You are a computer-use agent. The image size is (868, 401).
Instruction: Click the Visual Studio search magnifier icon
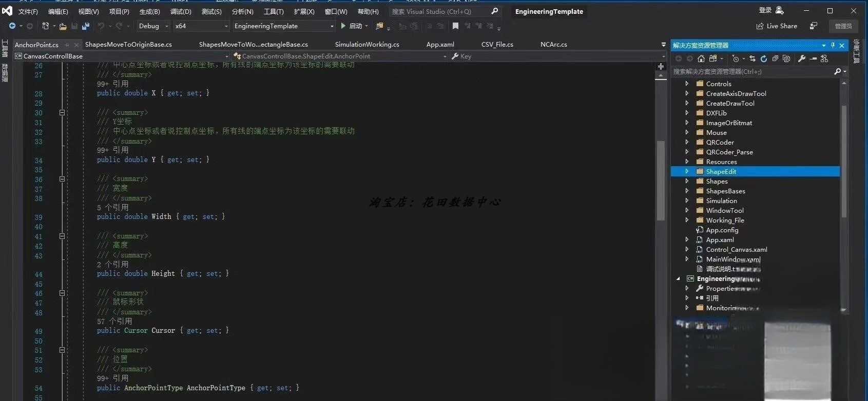[x=495, y=11]
